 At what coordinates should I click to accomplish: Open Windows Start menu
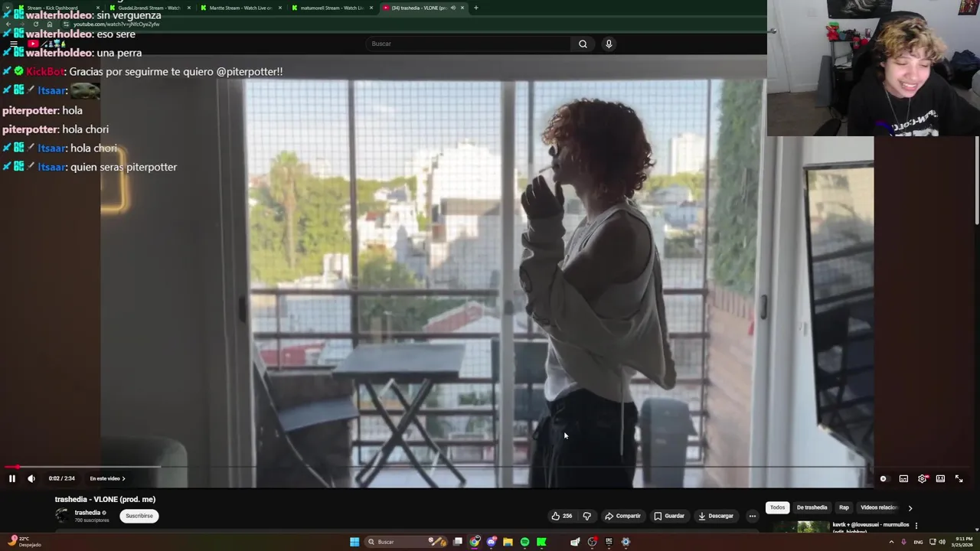click(x=354, y=542)
